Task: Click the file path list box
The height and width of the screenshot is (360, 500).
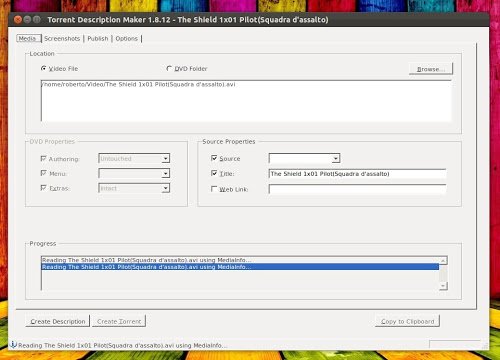Action: (246, 101)
